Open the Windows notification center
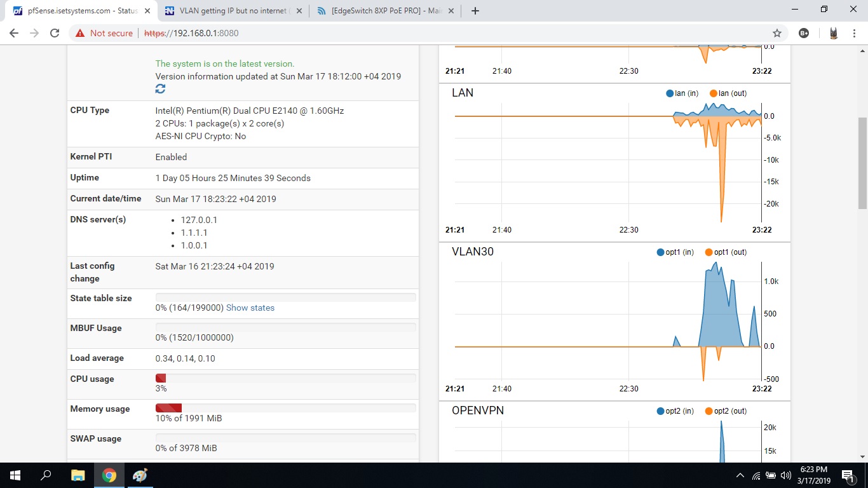Viewport: 868px width, 488px height. [x=848, y=475]
